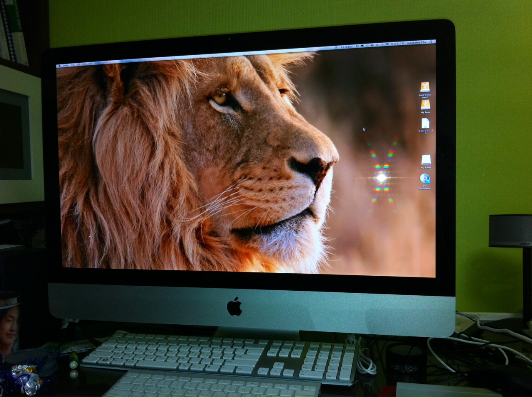
Task: Open the second menu right of Finder
Action: [78, 64]
